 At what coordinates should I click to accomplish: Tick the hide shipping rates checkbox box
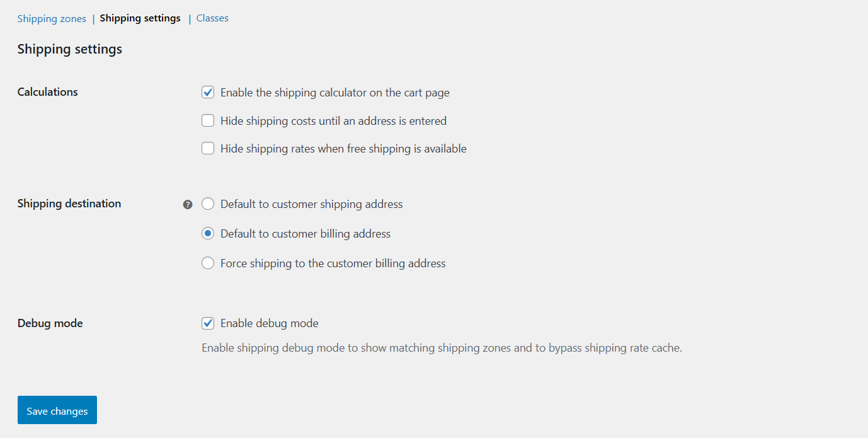coord(208,149)
